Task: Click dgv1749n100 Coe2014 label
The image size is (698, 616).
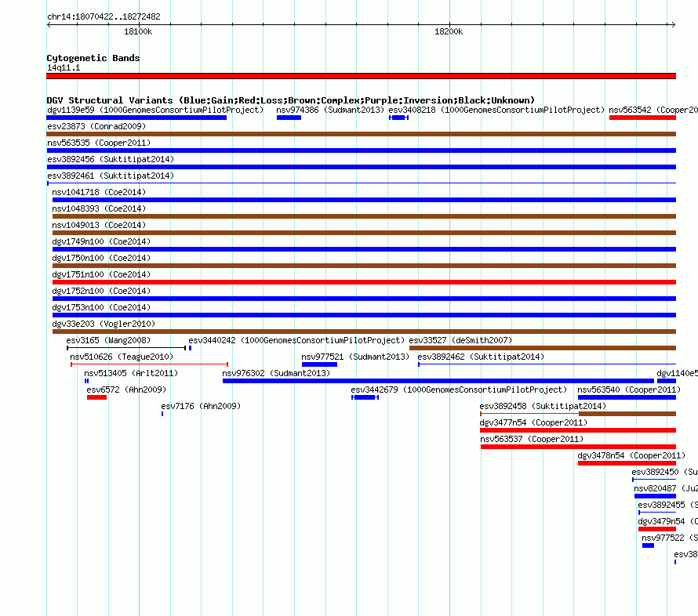Action: [x=101, y=241]
